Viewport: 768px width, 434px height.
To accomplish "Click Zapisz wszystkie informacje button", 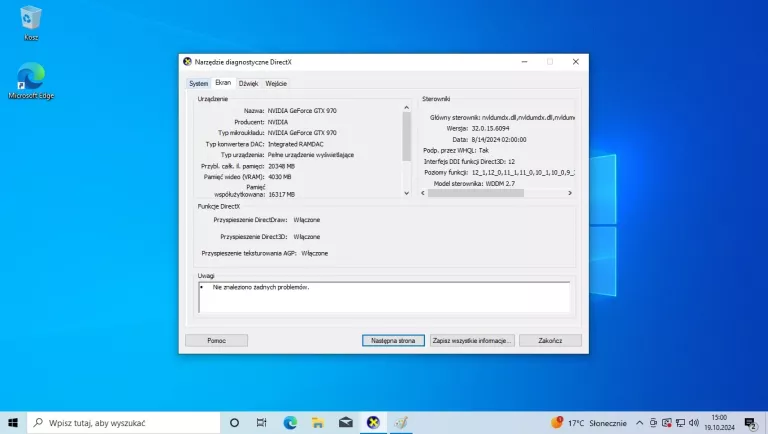I will [472, 340].
